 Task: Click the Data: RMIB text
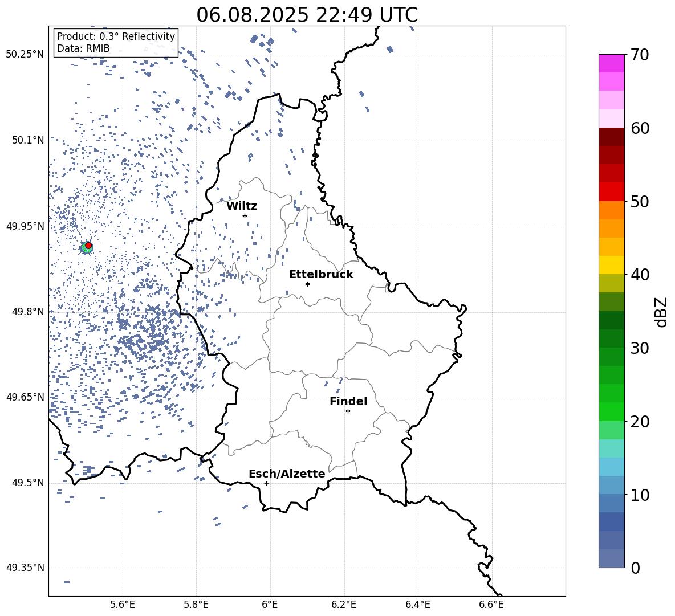(83, 48)
